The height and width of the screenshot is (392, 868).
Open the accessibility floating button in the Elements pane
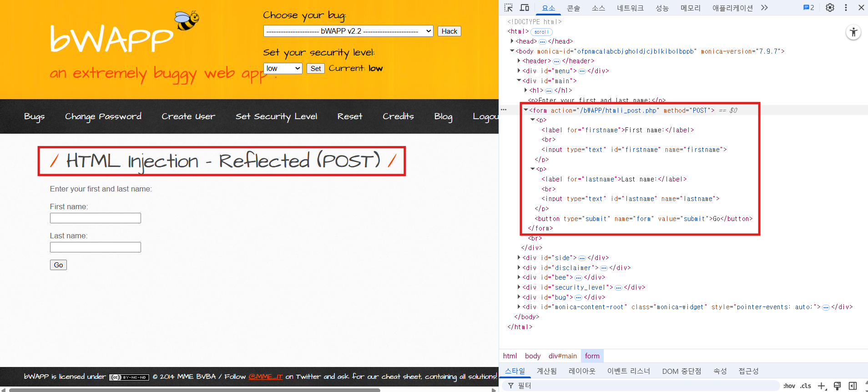[853, 32]
